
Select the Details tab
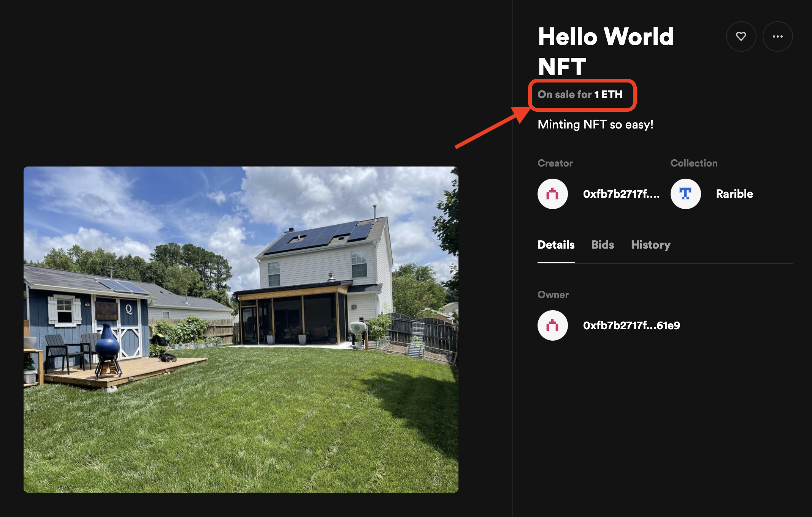(556, 245)
